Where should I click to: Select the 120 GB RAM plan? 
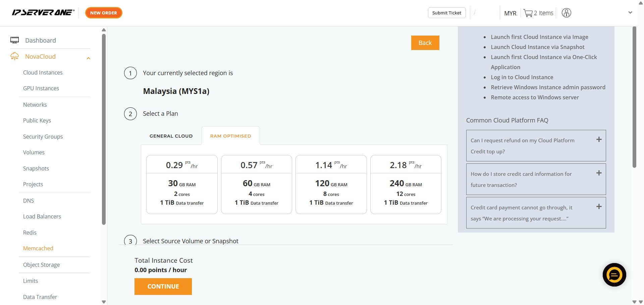coord(331,185)
